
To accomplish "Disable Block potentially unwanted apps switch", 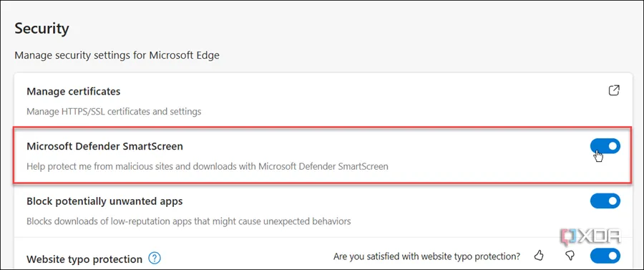I will pos(605,201).
